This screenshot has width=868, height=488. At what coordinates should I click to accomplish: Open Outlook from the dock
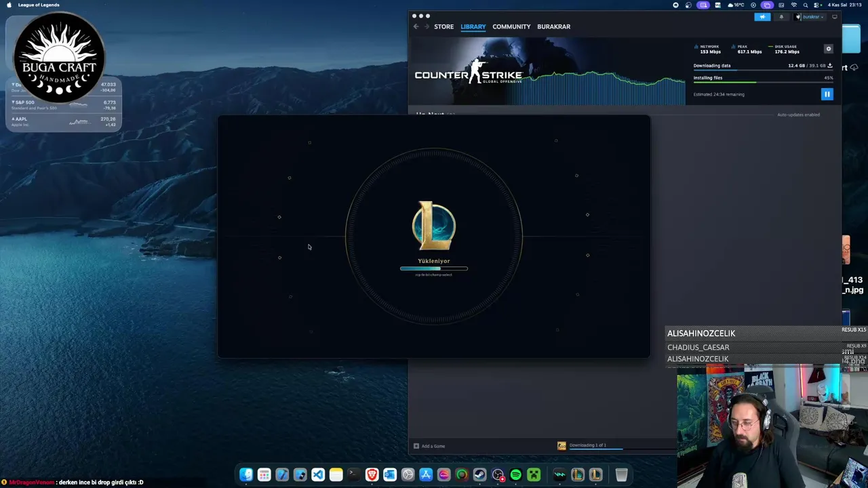pos(389,474)
